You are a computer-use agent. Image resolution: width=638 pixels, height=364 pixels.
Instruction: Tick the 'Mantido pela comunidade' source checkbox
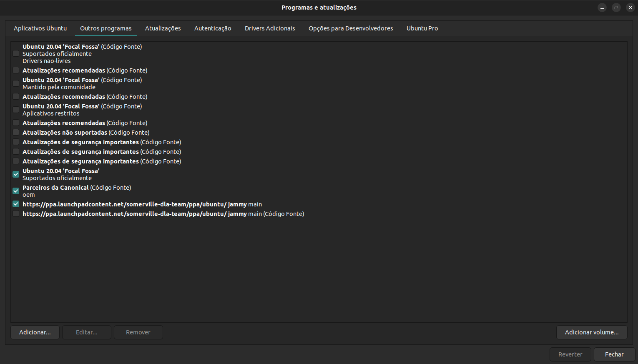(x=16, y=83)
